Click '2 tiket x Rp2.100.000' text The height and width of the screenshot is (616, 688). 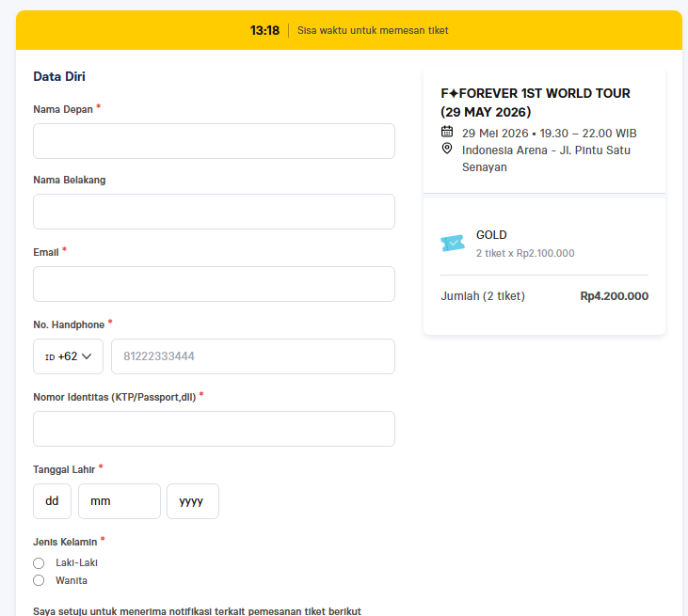point(525,253)
